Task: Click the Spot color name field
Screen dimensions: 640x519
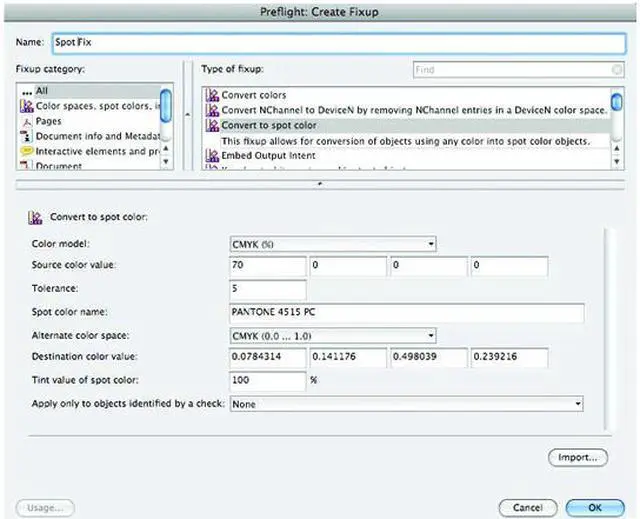Action: (407, 313)
